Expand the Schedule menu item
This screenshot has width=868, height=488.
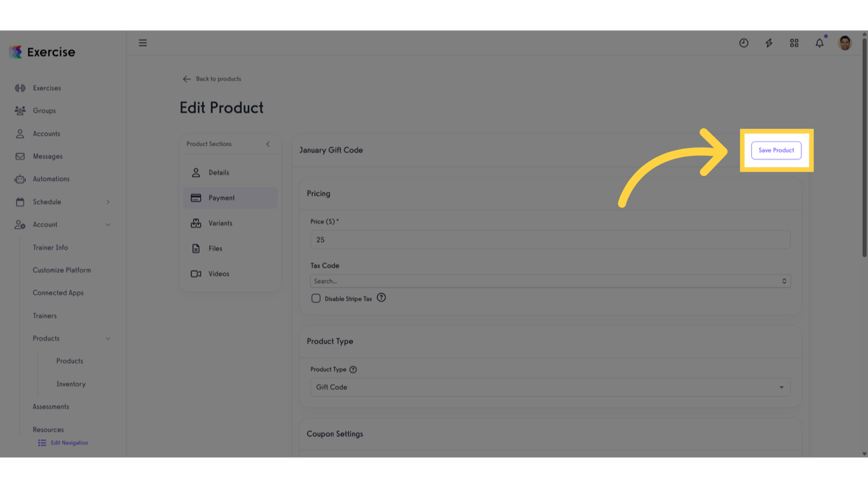[50, 201]
